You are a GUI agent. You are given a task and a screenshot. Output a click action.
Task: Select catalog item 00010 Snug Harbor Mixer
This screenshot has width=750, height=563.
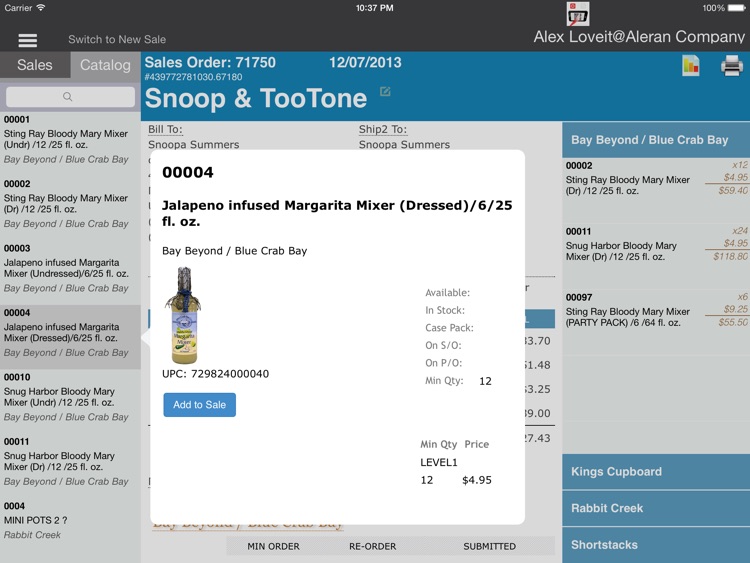[x=70, y=397]
